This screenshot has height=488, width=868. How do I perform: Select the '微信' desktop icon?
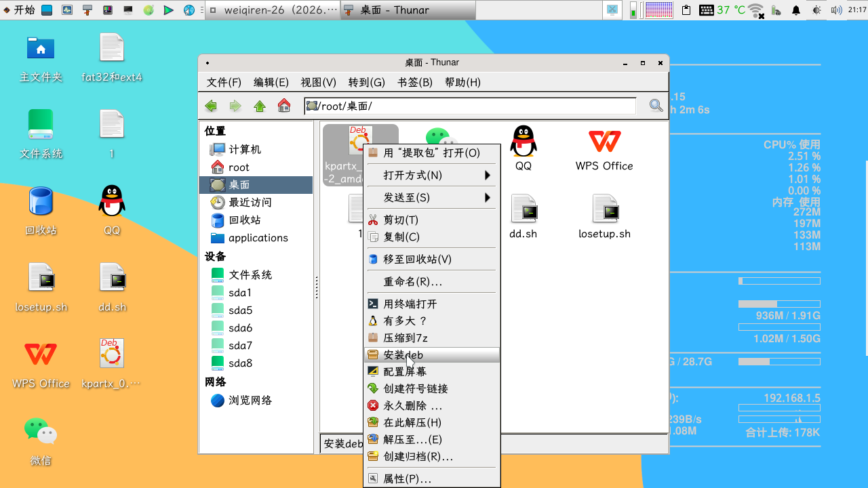pos(41,441)
